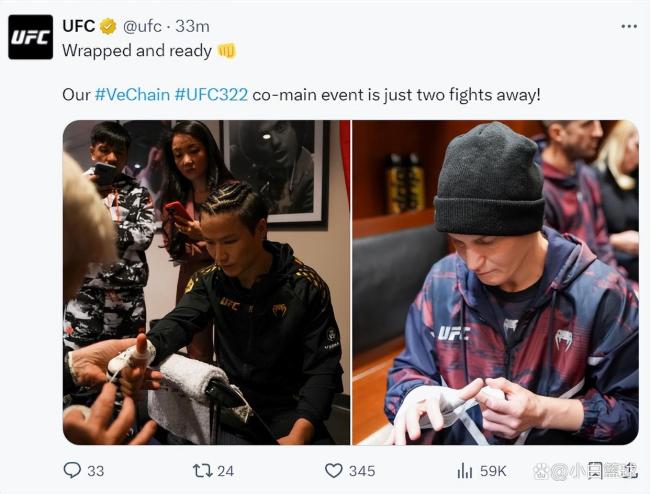Open the three-dot more options menu
Screen dimensions: 650x494
[x=629, y=27]
